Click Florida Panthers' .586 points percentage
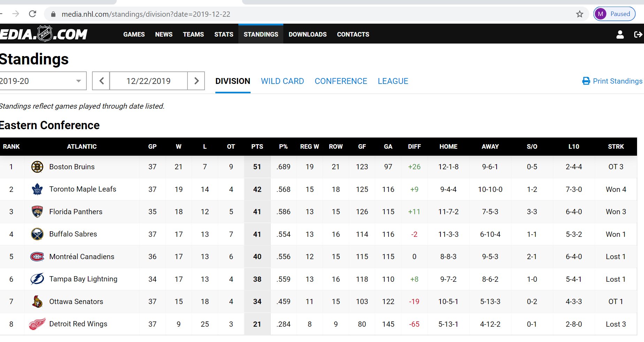This screenshot has width=644, height=342. (x=283, y=212)
